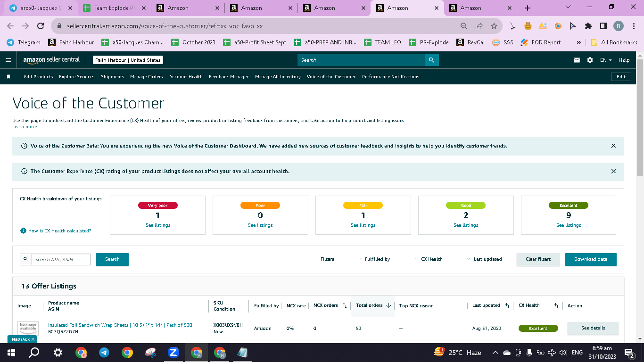Image resolution: width=644 pixels, height=362 pixels.
Task: Click the teal Search button
Action: (x=112, y=259)
